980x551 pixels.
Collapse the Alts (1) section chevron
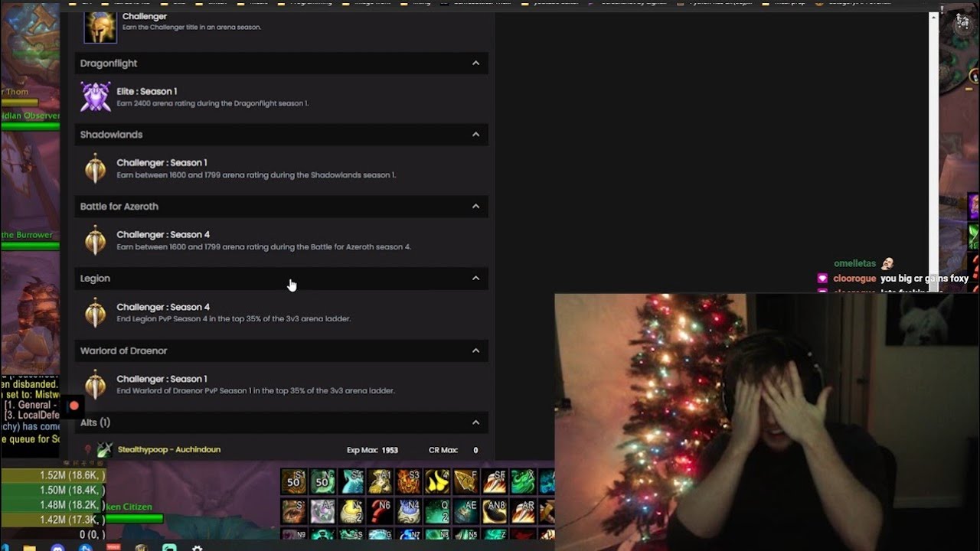pos(475,422)
